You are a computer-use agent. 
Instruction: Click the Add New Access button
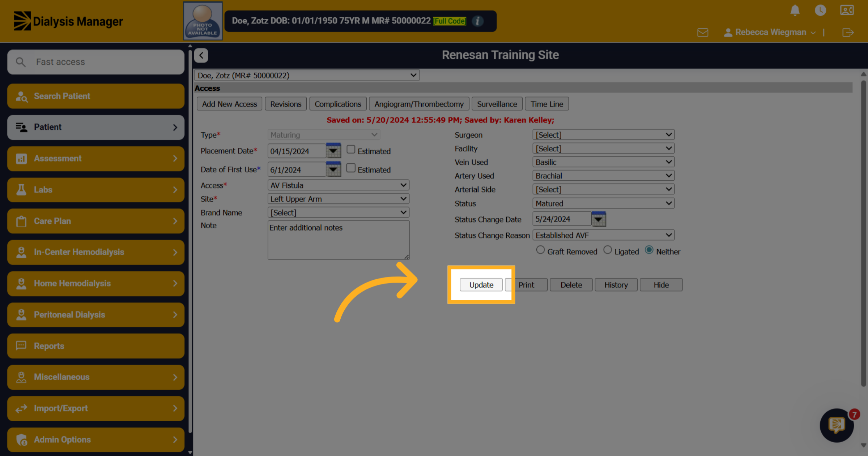(229, 104)
